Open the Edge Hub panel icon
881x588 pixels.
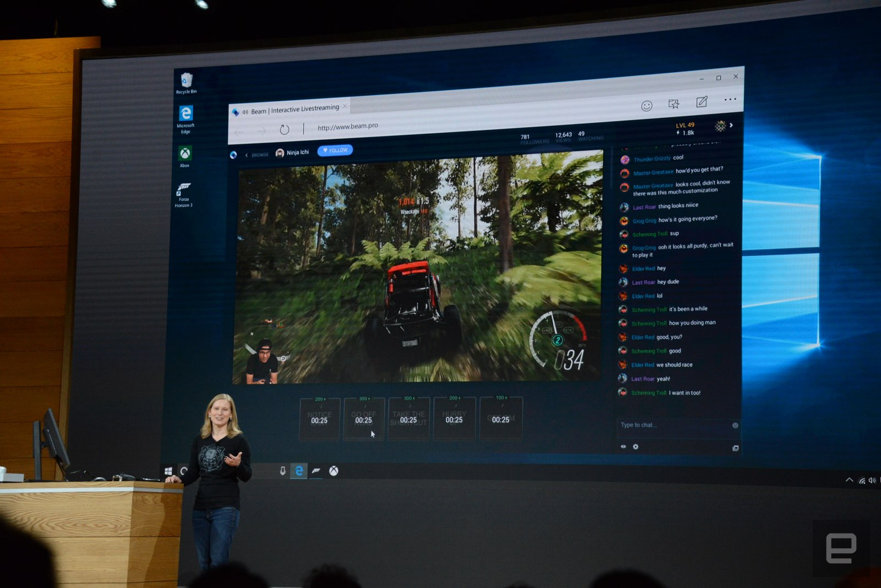pos(673,105)
